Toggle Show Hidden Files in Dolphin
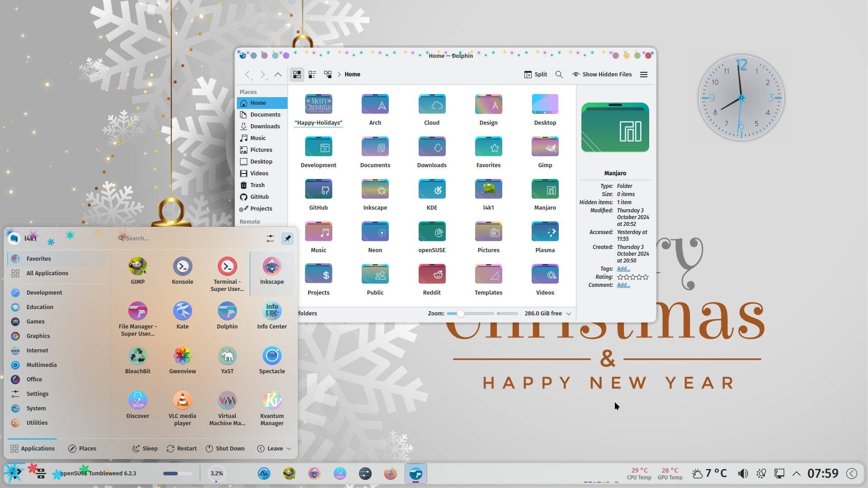 click(x=602, y=75)
